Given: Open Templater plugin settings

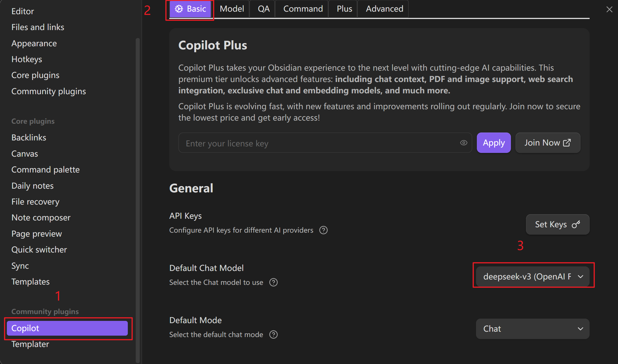Looking at the screenshot, I should tap(30, 344).
